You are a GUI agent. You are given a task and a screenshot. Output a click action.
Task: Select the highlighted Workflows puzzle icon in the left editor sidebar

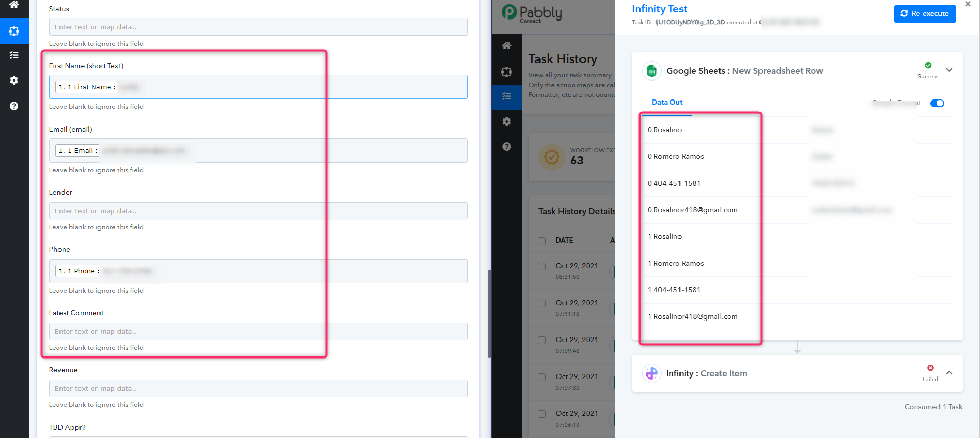[x=14, y=31]
